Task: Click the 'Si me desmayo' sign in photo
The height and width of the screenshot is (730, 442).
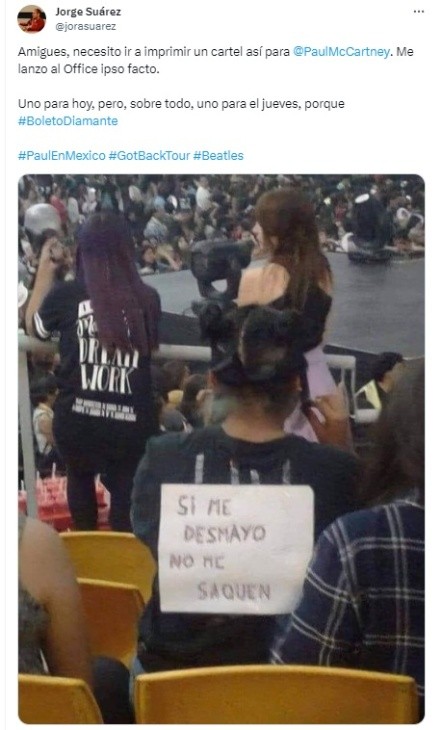Action: [x=235, y=549]
